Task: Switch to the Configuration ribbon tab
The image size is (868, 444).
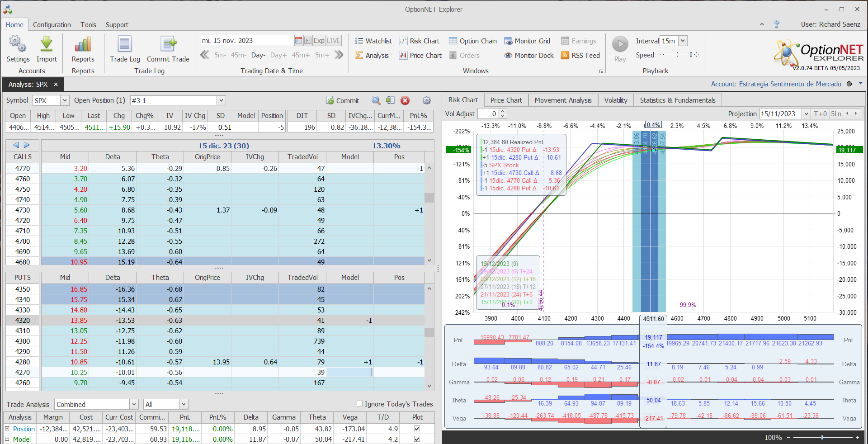Action: pos(52,25)
